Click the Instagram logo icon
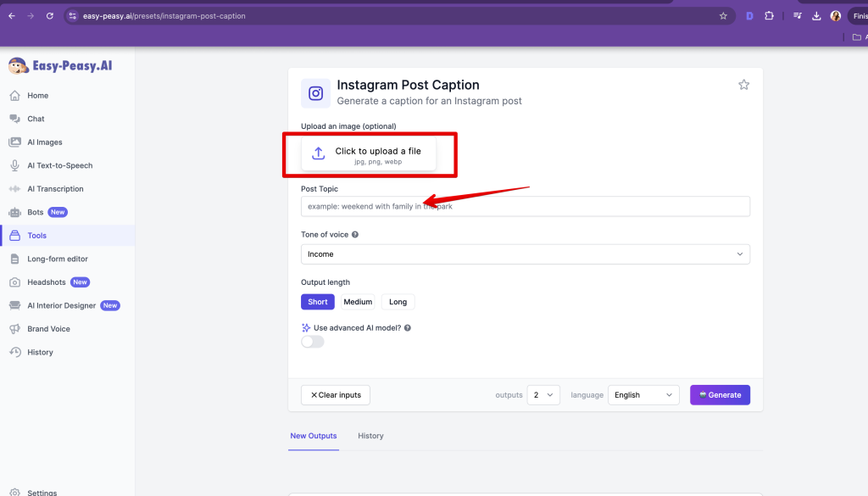Image resolution: width=868 pixels, height=496 pixels. pos(316,93)
